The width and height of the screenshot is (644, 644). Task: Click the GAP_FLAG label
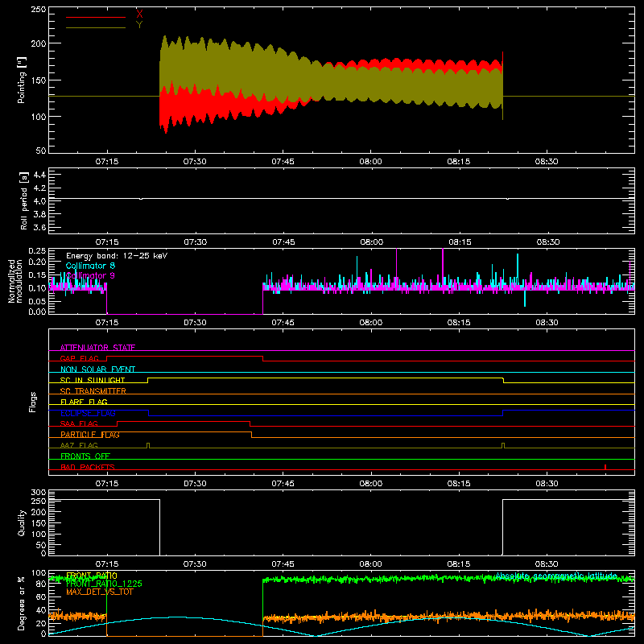pos(79,358)
